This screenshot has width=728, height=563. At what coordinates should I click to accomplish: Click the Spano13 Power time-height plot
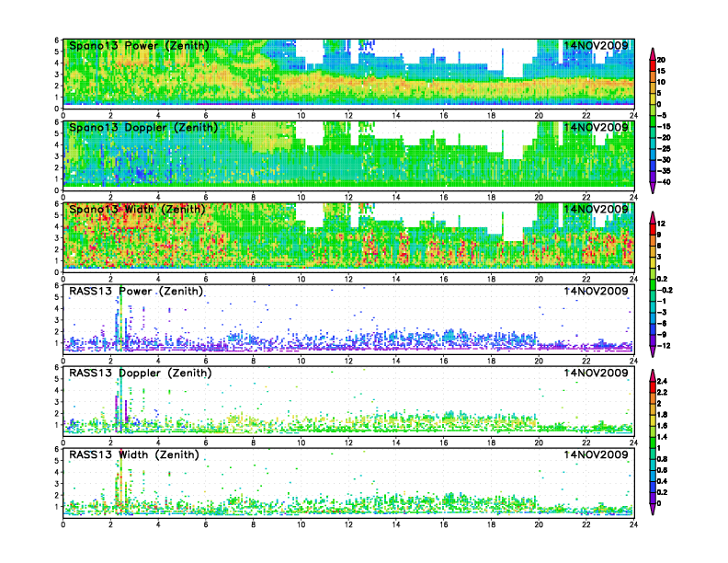pyautogui.click(x=348, y=74)
